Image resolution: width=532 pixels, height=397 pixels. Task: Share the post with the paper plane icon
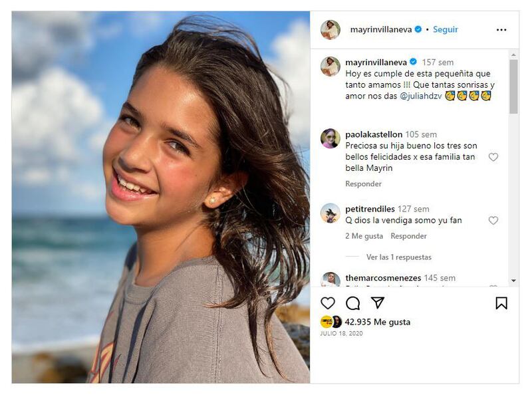tap(378, 303)
